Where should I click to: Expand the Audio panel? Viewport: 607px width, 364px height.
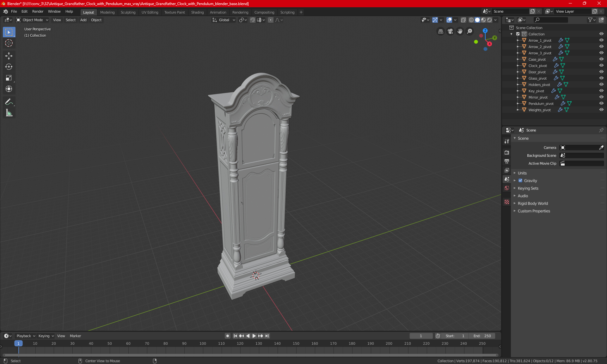pyautogui.click(x=523, y=196)
